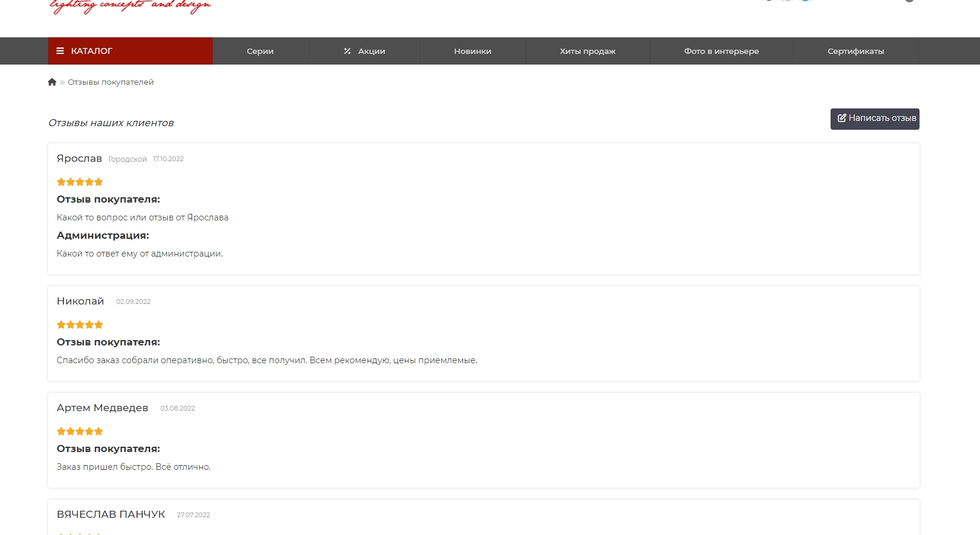This screenshot has height=535, width=980.
Task: Click the percent icon beside Акции
Action: 347,51
